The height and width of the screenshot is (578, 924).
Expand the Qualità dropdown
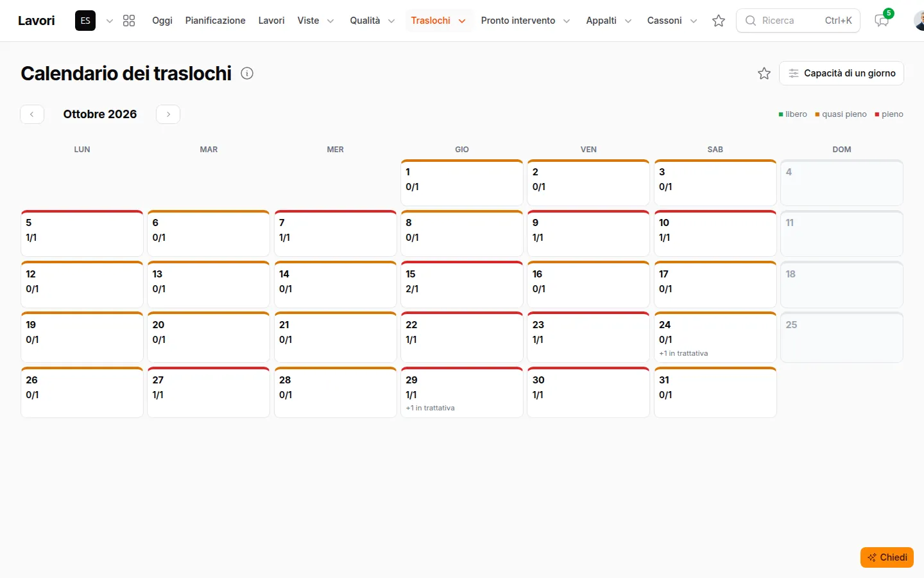coord(372,21)
